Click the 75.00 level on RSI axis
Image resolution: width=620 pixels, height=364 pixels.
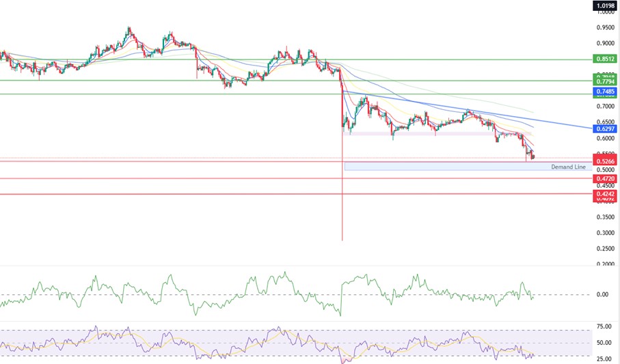[x=604, y=327]
